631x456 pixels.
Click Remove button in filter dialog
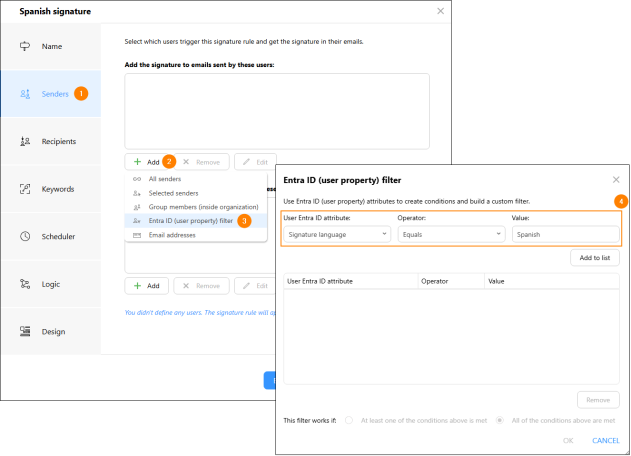tap(598, 400)
